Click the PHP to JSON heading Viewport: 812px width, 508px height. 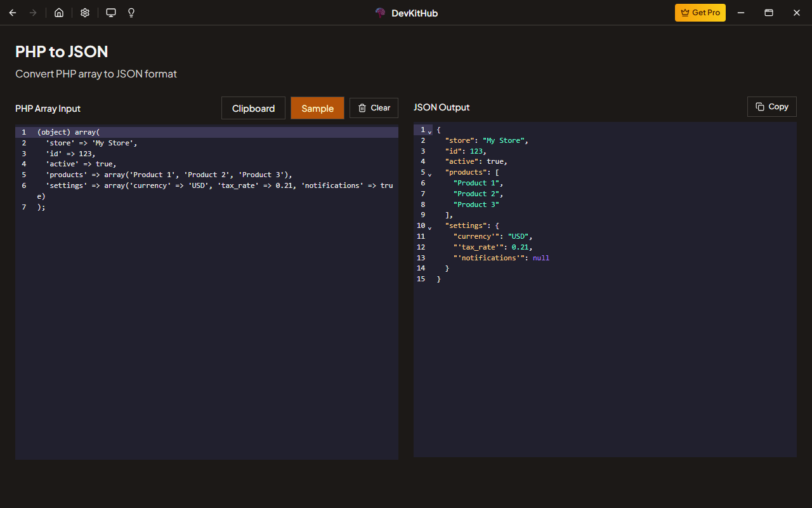pyautogui.click(x=62, y=51)
